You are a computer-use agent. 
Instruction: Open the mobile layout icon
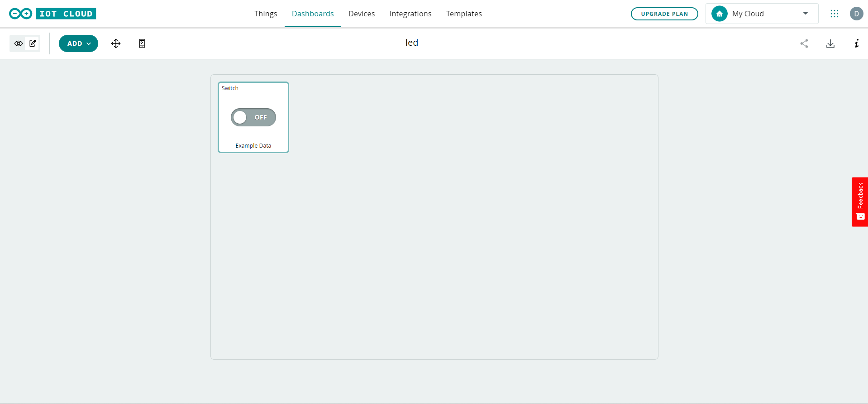(x=142, y=43)
